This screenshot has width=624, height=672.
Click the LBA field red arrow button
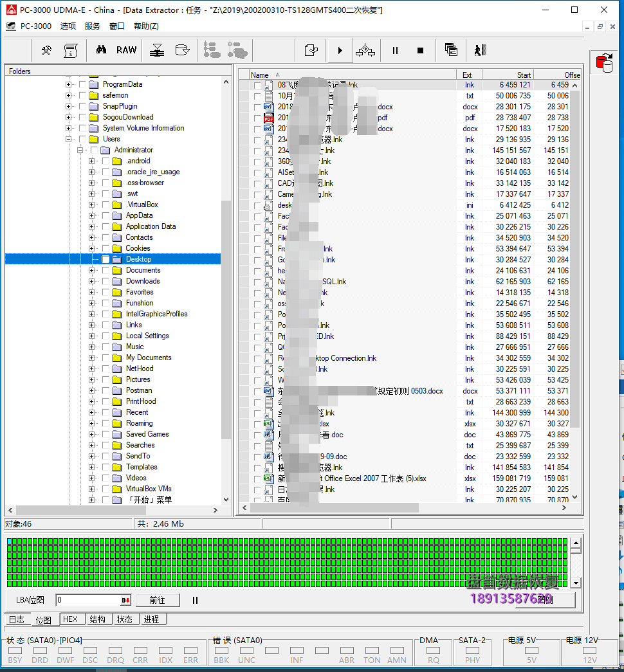click(x=125, y=600)
